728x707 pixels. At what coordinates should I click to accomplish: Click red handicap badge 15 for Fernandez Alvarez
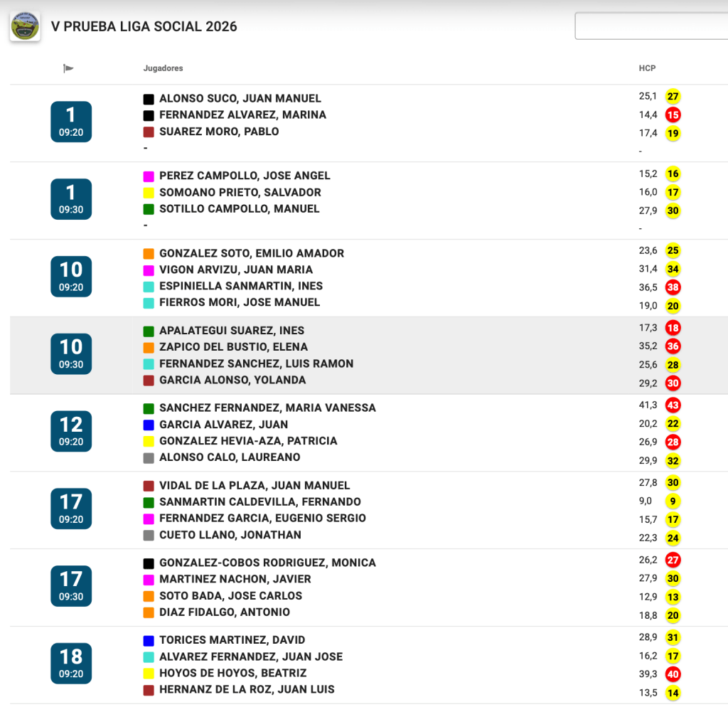673,115
